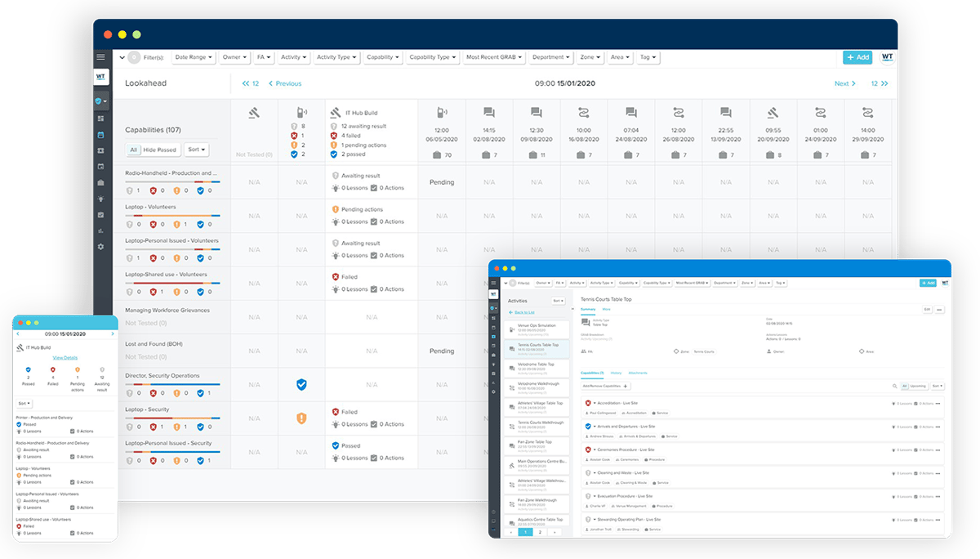Viewport: 980px width, 559px height.
Task: Select the highlighted calendar icon in the sidebar
Action: [100, 136]
